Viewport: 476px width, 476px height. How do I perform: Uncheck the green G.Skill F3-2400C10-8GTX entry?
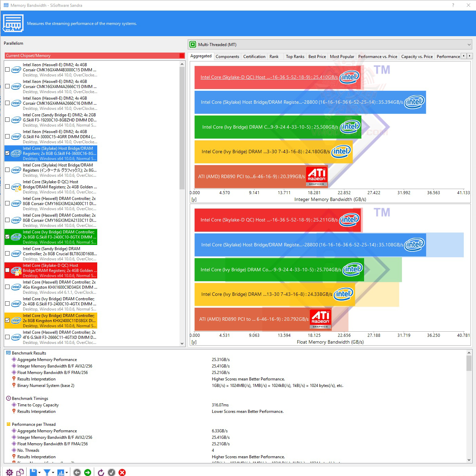click(7, 237)
